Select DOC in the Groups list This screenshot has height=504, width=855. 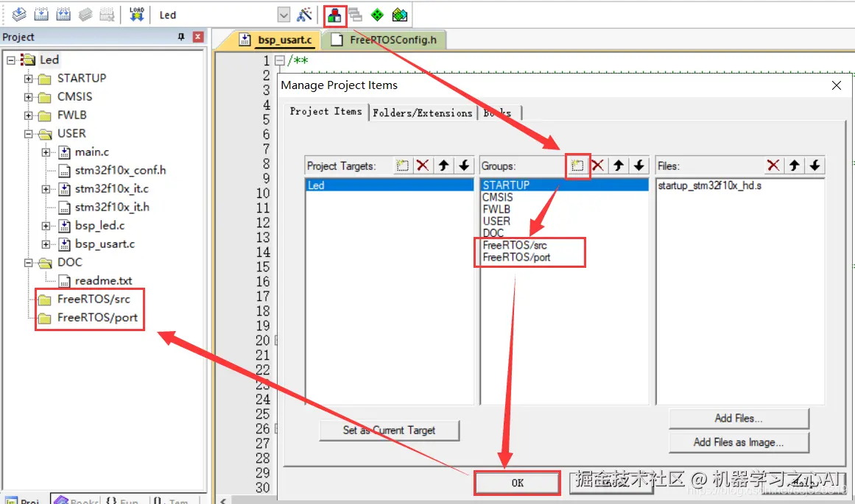564,233
